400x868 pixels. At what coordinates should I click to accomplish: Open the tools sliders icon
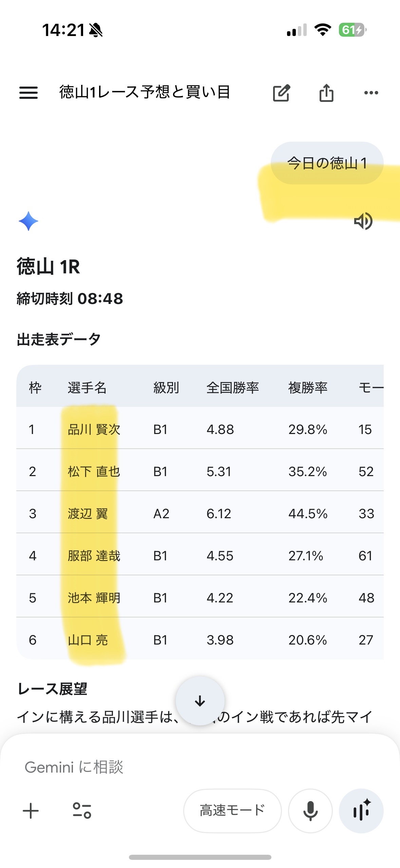click(x=82, y=811)
